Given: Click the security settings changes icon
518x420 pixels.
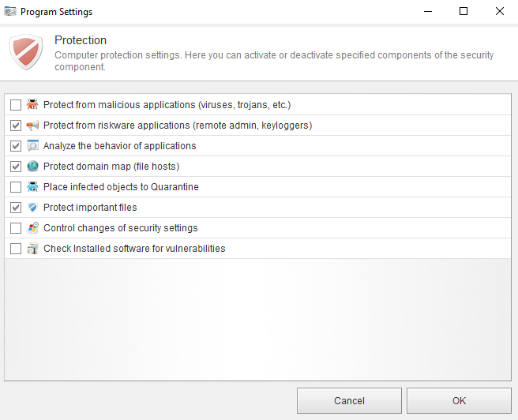Looking at the screenshot, I should click(x=32, y=228).
